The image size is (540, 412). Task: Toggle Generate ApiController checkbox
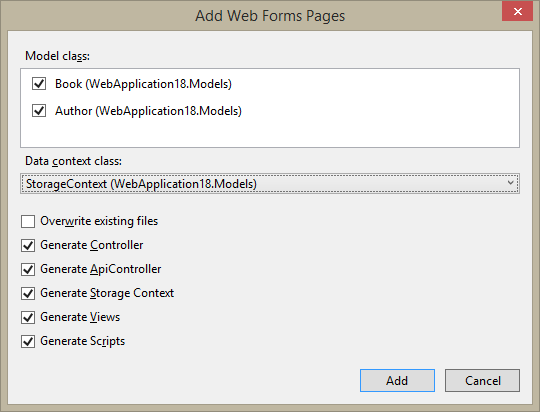(28, 269)
